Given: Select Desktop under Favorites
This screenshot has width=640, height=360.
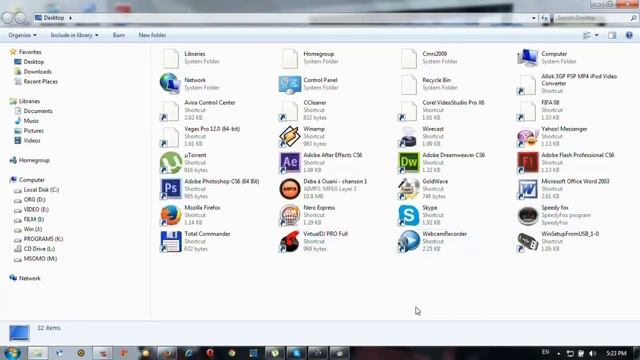Looking at the screenshot, I should [x=33, y=62].
